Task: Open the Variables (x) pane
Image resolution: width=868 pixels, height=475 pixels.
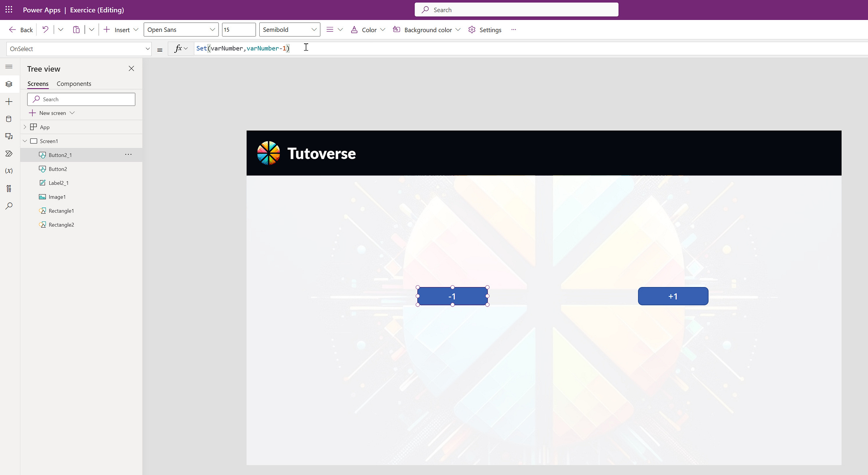Action: 9,171
